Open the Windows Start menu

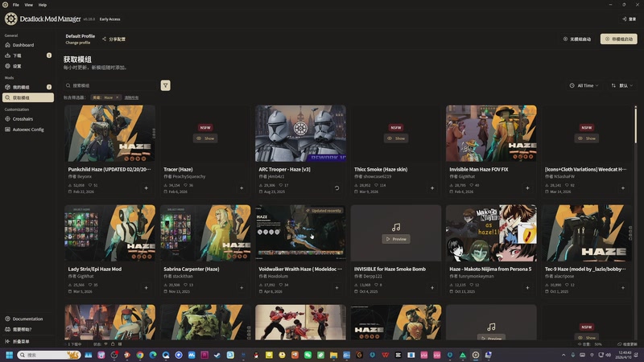9,355
